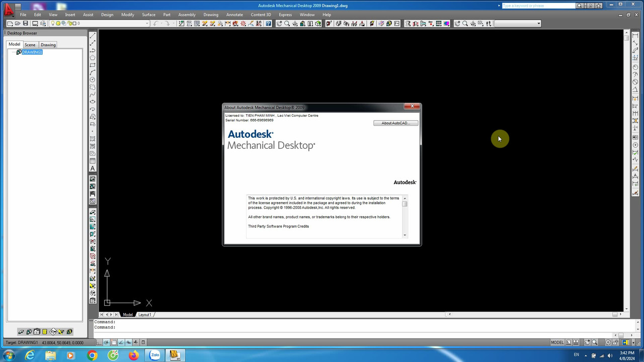Toggle the MODEL space status button
Screen dimensions: 644x362
[557, 342]
